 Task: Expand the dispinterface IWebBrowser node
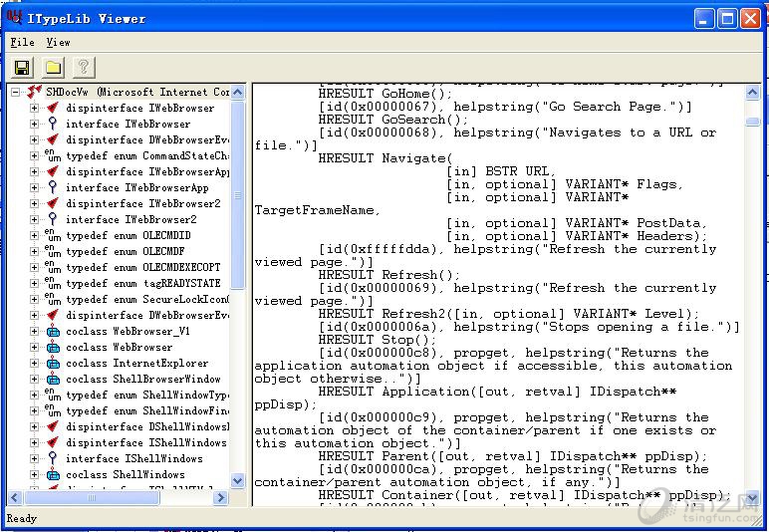35,109
